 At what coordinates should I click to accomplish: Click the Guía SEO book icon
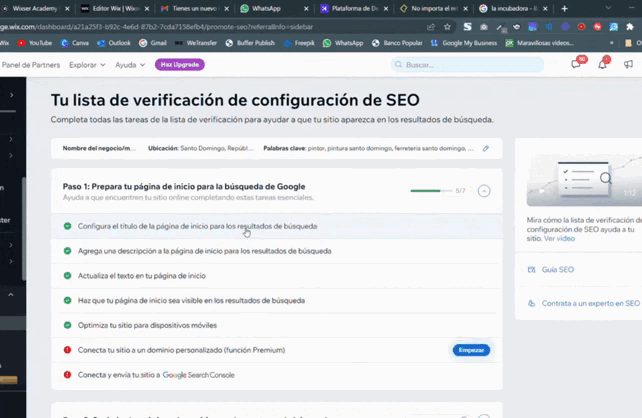(x=531, y=269)
